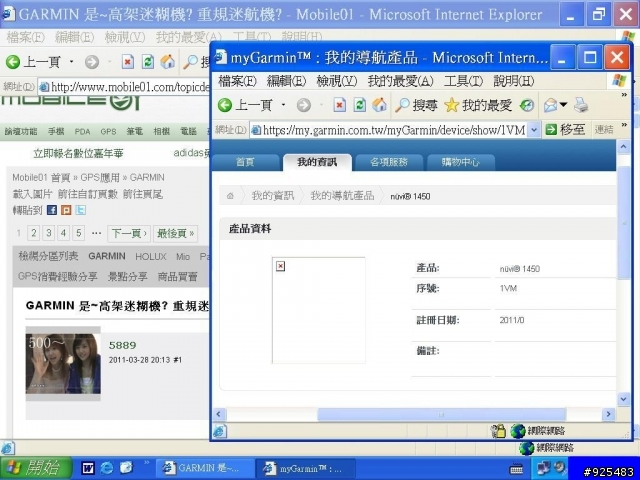Click 我的資訊 breadcrumb link
Viewport: 640px width, 480px height.
pyautogui.click(x=273, y=196)
